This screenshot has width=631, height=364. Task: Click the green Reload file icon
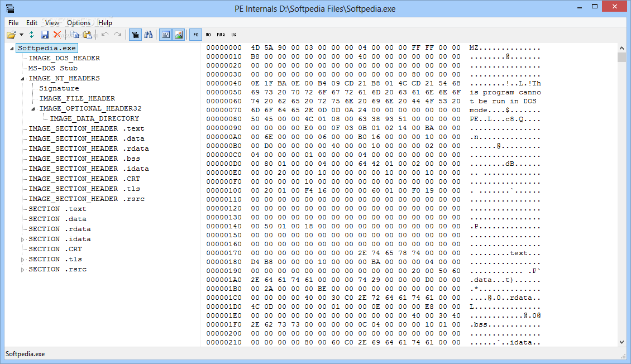pos(31,35)
